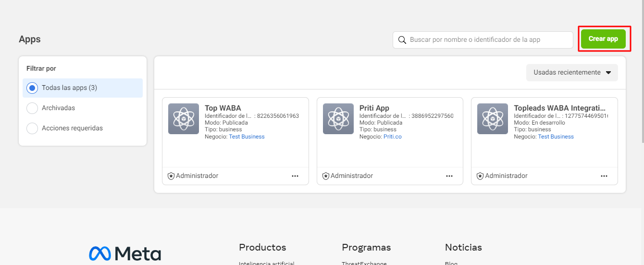Click the Meta logo in footer
Screen dimensions: 644x265
pyautogui.click(x=125, y=253)
